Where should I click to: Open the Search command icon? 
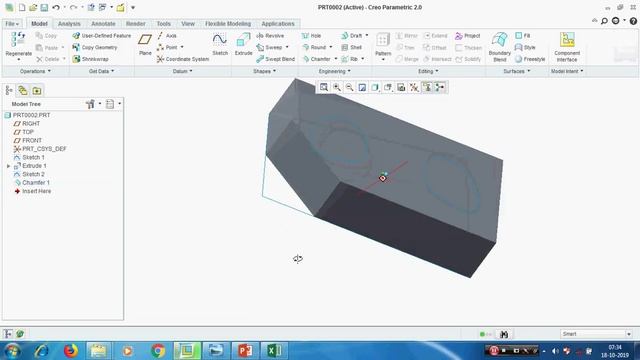(604, 21)
